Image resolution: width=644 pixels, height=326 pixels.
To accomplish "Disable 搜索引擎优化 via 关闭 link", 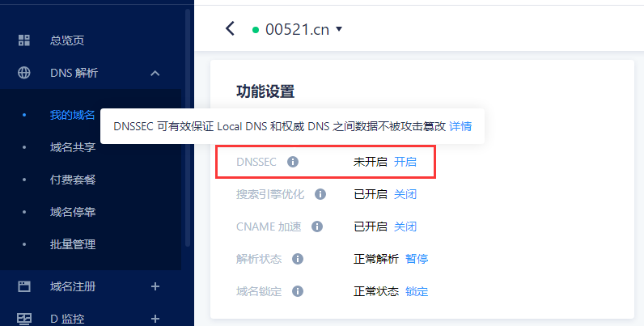I will pyautogui.click(x=405, y=194).
